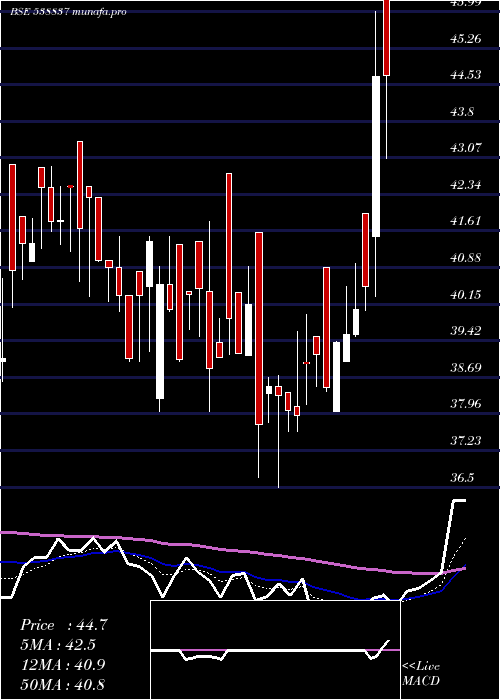Click the 40.15 price axis label
The height and width of the screenshot is (700, 500).
click(x=466, y=294)
